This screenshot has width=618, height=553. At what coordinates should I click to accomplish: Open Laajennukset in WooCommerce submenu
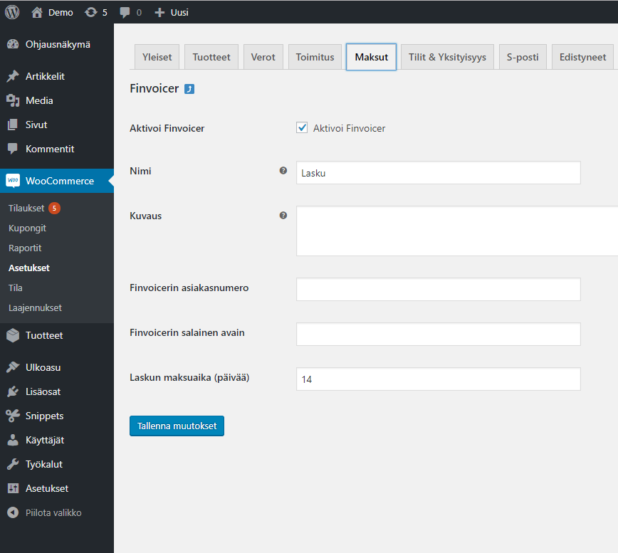[x=35, y=308]
